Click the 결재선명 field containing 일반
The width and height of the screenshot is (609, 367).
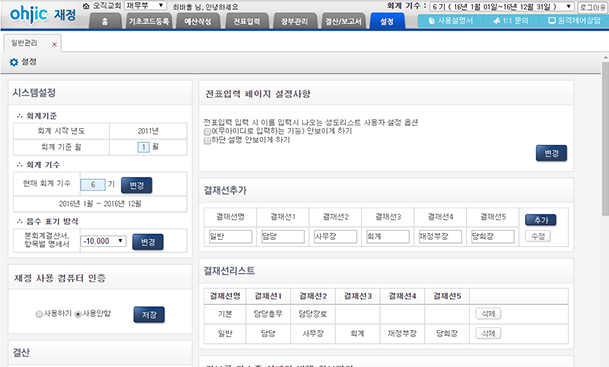pos(230,237)
